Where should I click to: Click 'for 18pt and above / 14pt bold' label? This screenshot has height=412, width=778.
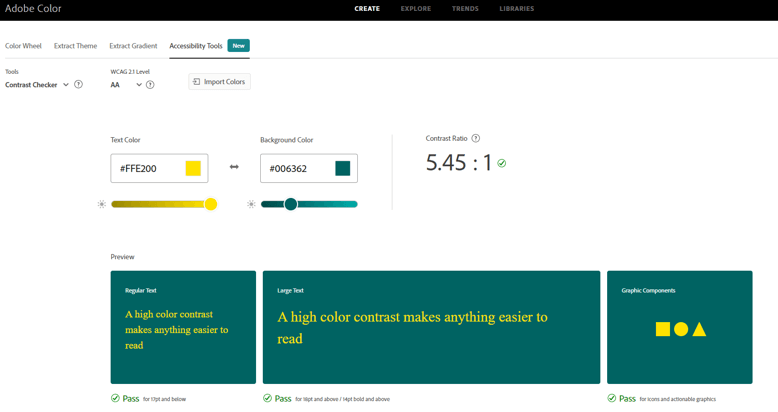[x=342, y=399]
